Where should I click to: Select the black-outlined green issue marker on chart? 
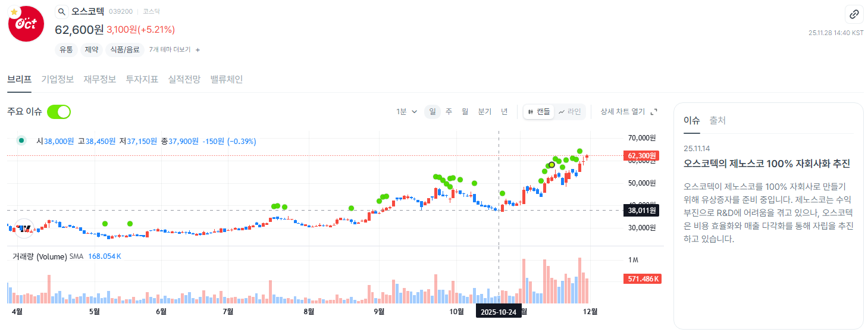(551, 165)
